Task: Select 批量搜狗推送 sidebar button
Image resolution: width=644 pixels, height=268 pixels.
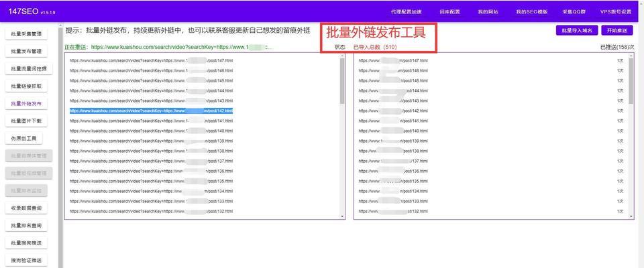Action: (26, 243)
